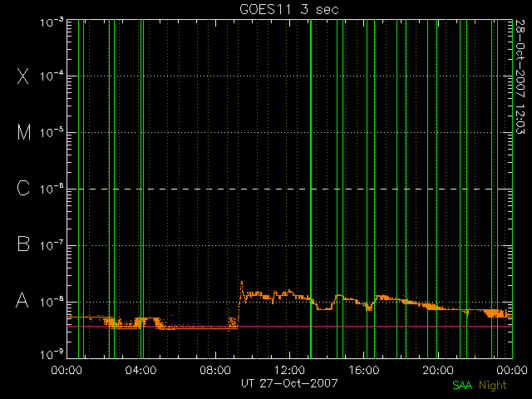Click the green SAA legend label
This screenshot has height=399, width=532.
[x=462, y=385]
